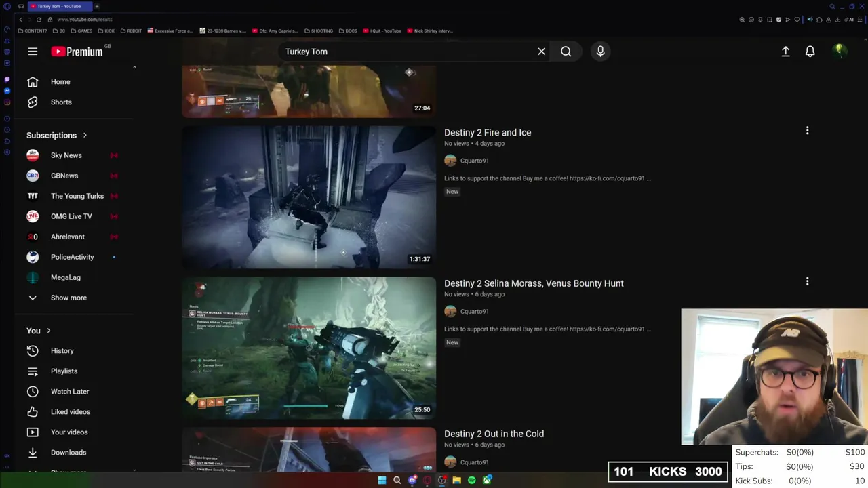Open the Windows Start menu

382,481
